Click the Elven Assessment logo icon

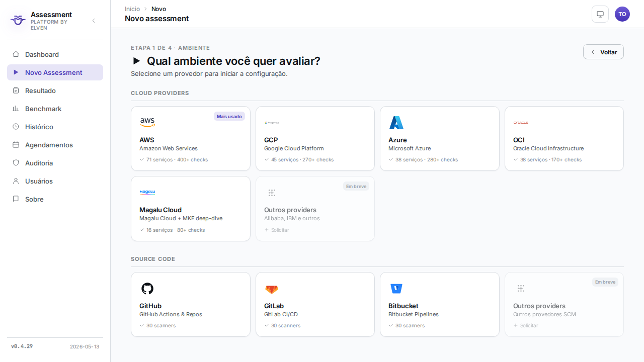pyautogui.click(x=18, y=20)
